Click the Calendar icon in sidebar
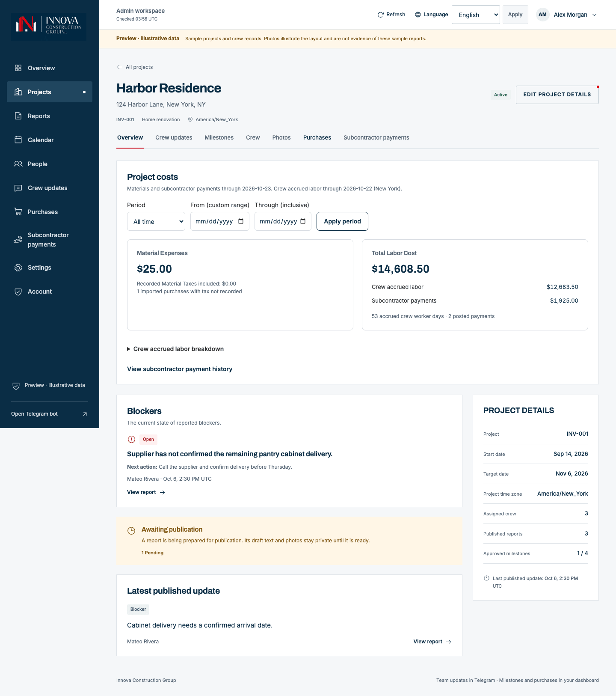The height and width of the screenshot is (696, 616). pos(18,140)
